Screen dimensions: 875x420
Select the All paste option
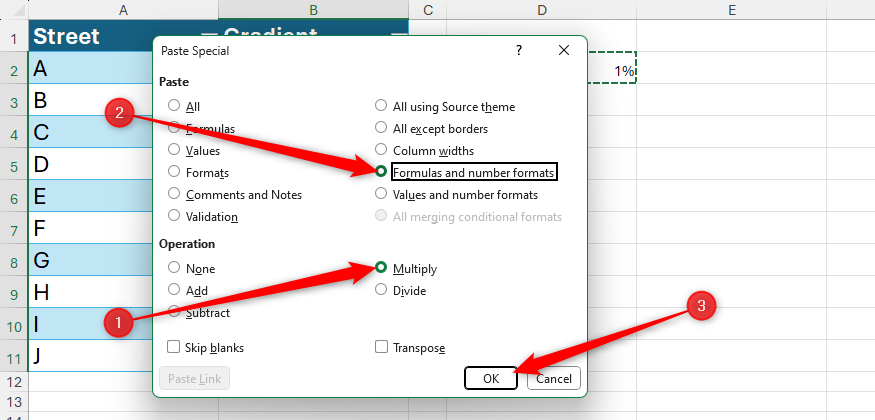[175, 106]
